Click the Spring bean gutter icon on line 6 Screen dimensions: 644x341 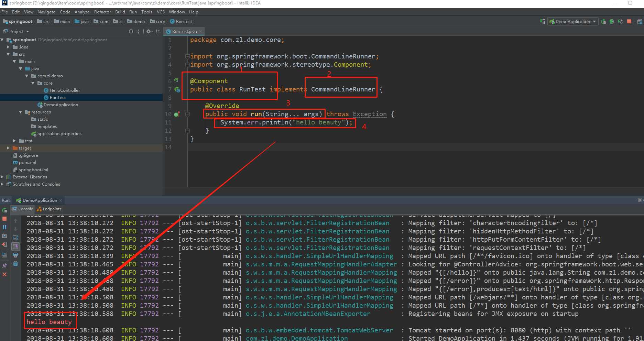point(176,80)
